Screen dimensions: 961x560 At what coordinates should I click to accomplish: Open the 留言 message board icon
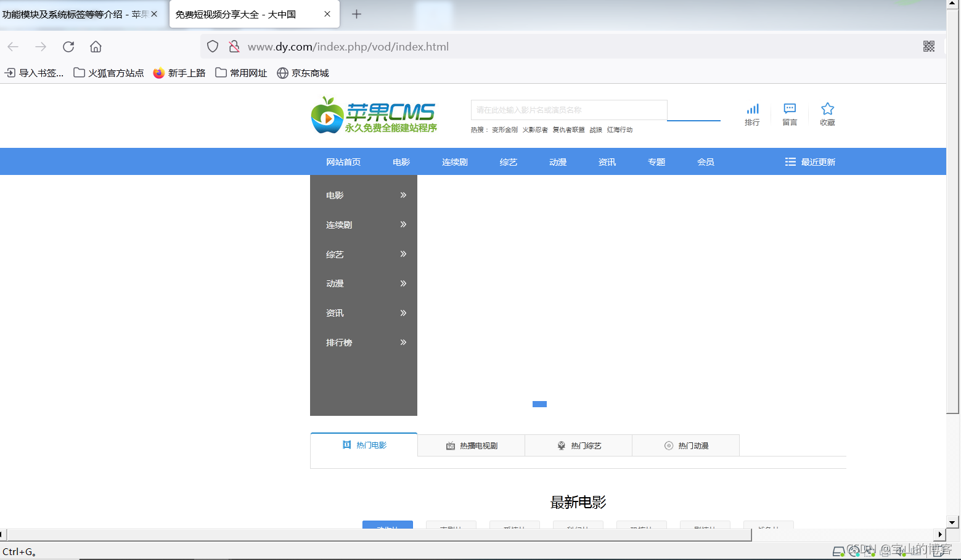(790, 109)
